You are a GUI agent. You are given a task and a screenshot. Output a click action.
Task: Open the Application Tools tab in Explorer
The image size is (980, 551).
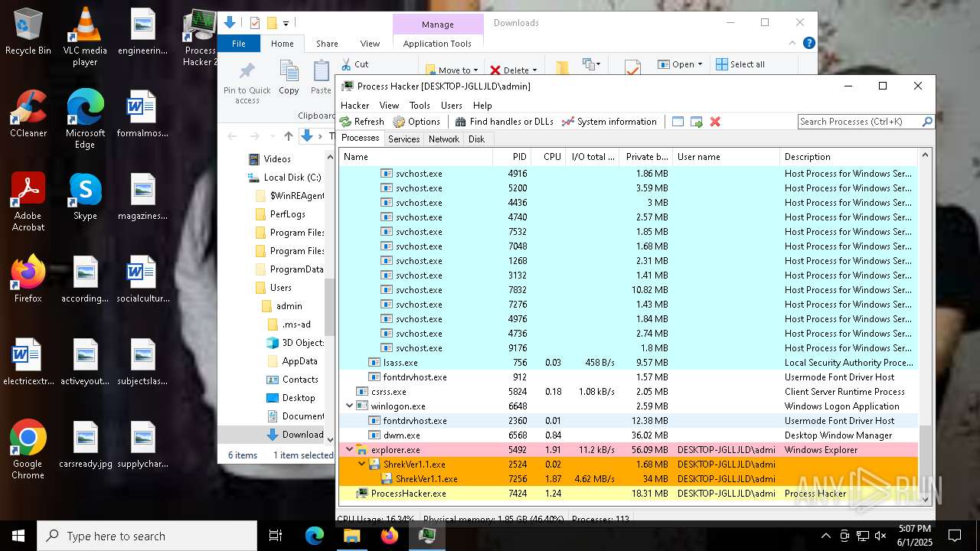coord(437,44)
